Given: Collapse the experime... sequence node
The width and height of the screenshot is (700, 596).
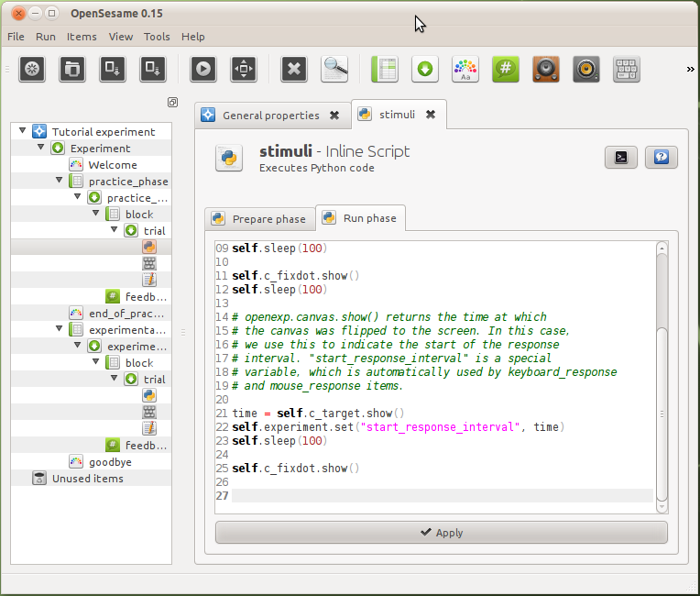Looking at the screenshot, I should [x=77, y=346].
